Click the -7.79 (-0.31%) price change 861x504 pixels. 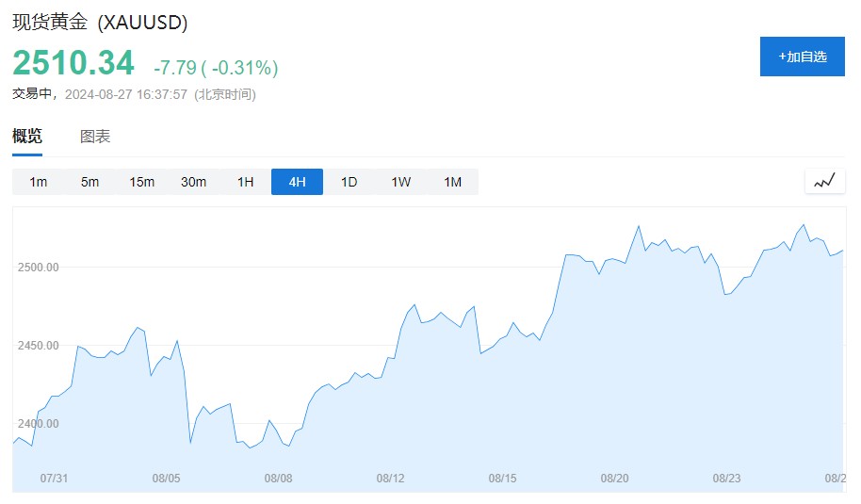pos(216,68)
